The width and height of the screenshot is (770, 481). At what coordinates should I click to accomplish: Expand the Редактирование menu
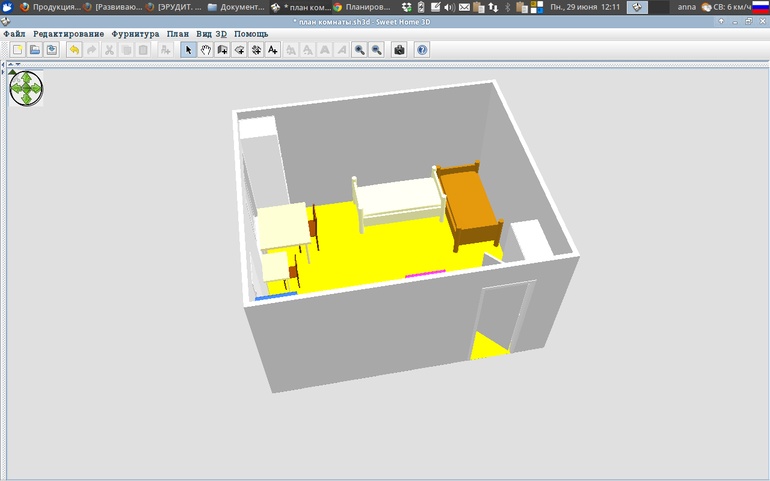pos(68,34)
